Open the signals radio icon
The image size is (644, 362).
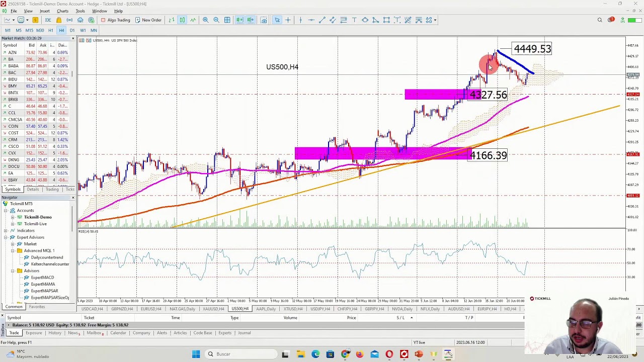click(x=69, y=20)
